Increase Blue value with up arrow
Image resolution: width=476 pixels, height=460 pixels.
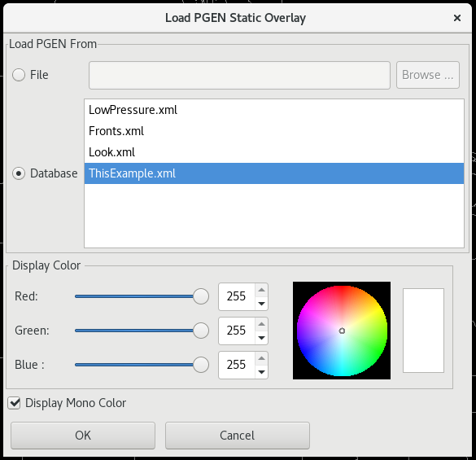(261, 358)
